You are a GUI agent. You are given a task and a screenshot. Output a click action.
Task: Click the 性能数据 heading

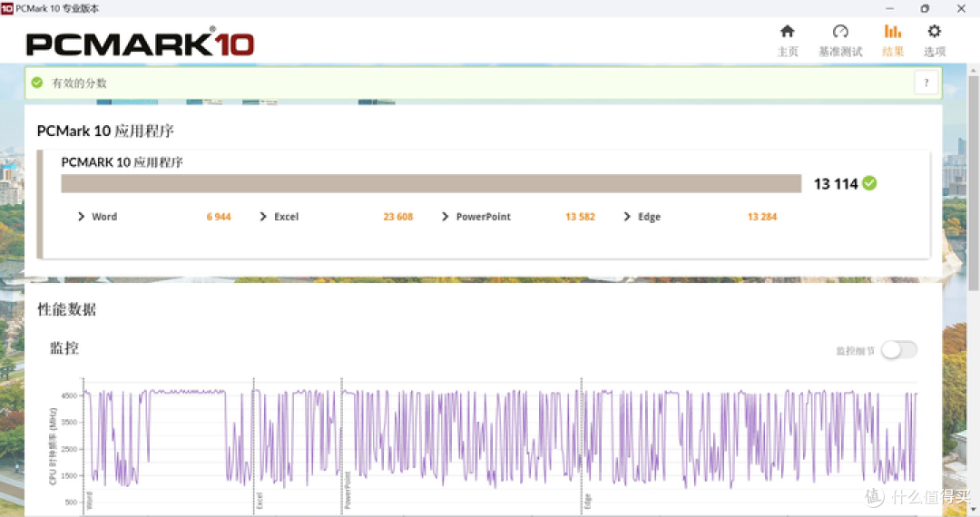67,309
